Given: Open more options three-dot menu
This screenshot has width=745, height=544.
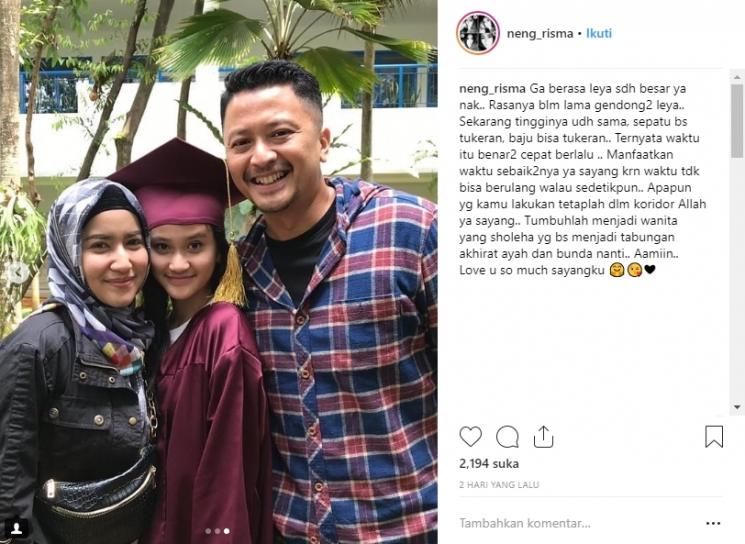Looking at the screenshot, I should pyautogui.click(x=713, y=523).
